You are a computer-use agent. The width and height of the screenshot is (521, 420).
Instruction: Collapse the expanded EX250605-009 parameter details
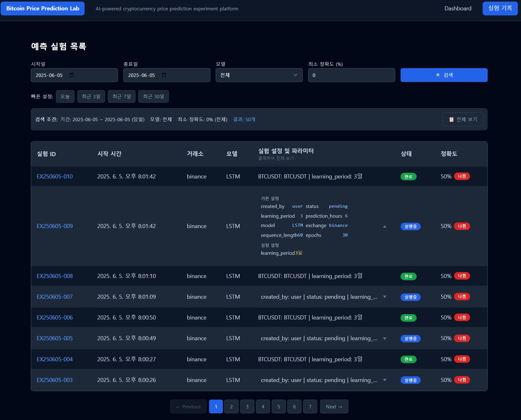point(385,226)
